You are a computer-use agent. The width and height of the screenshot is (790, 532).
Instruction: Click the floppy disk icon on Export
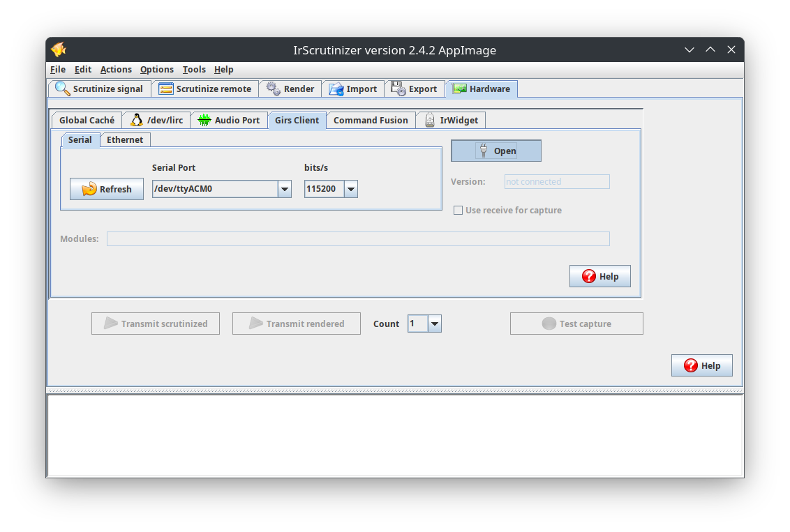(398, 89)
